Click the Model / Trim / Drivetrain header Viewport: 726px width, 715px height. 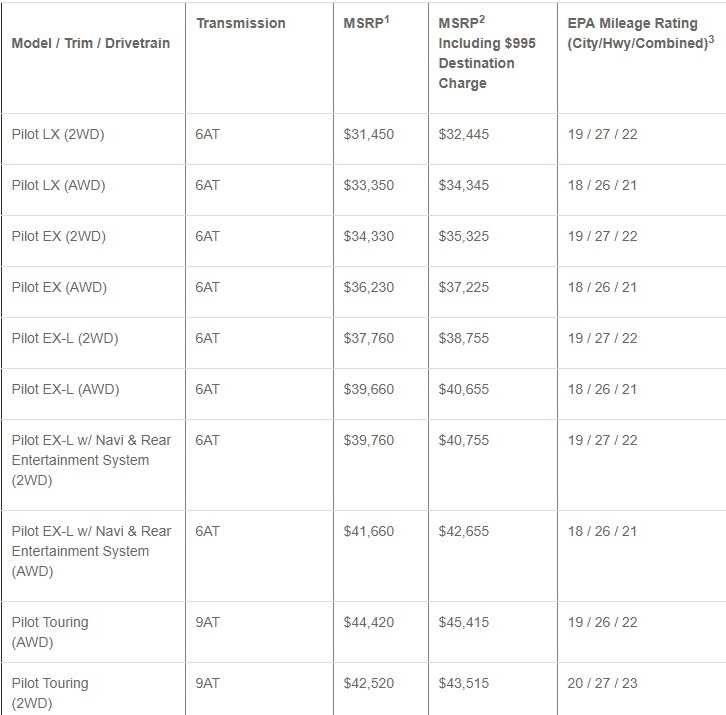pyautogui.click(x=91, y=43)
